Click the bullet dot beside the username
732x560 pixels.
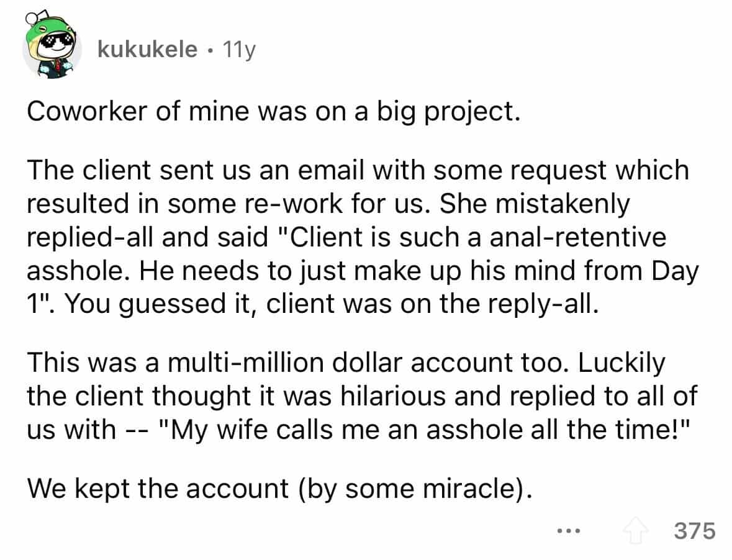pos(210,51)
